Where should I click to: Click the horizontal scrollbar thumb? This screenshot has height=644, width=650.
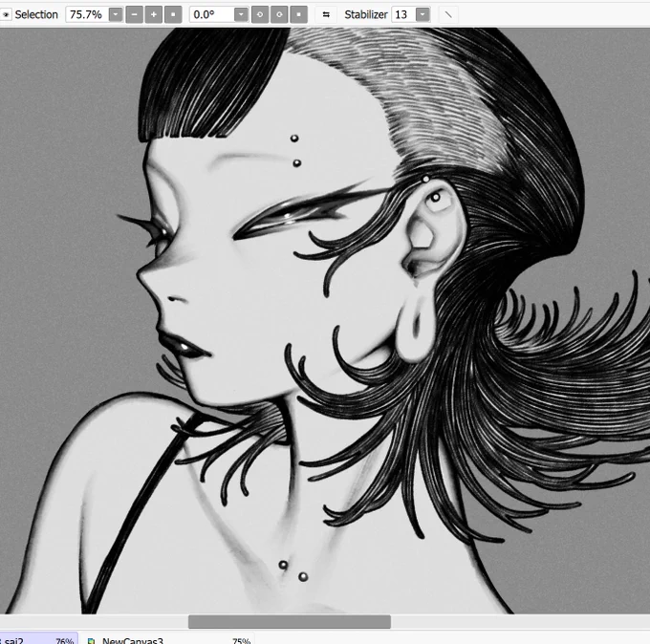290,622
